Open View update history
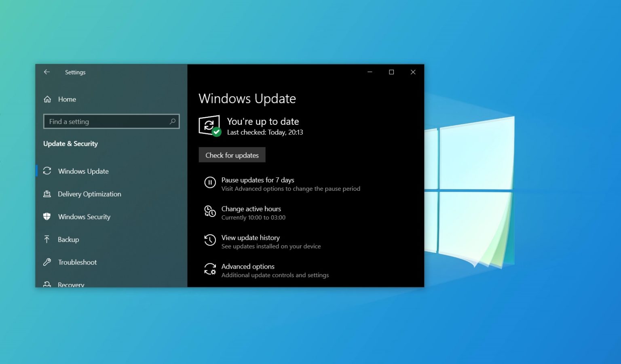This screenshot has width=621, height=364. [x=250, y=238]
